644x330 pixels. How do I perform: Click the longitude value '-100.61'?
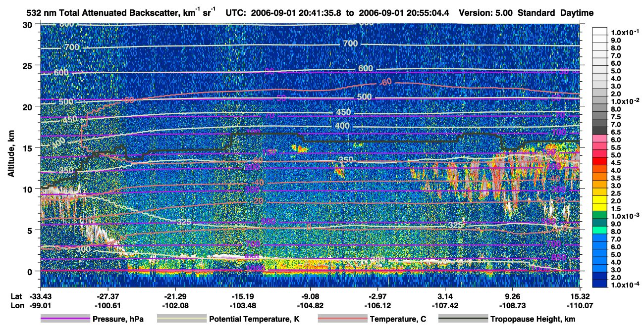(107, 305)
